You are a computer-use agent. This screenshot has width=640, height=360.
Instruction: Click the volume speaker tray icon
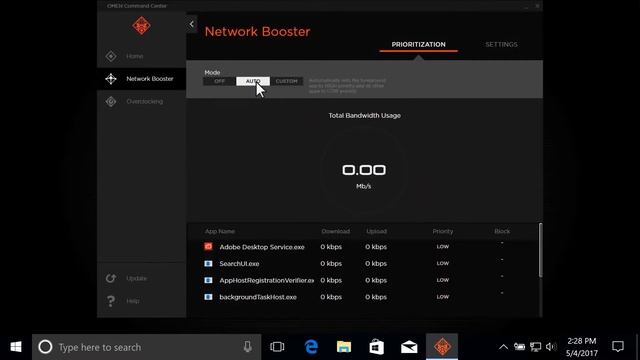pos(551,347)
